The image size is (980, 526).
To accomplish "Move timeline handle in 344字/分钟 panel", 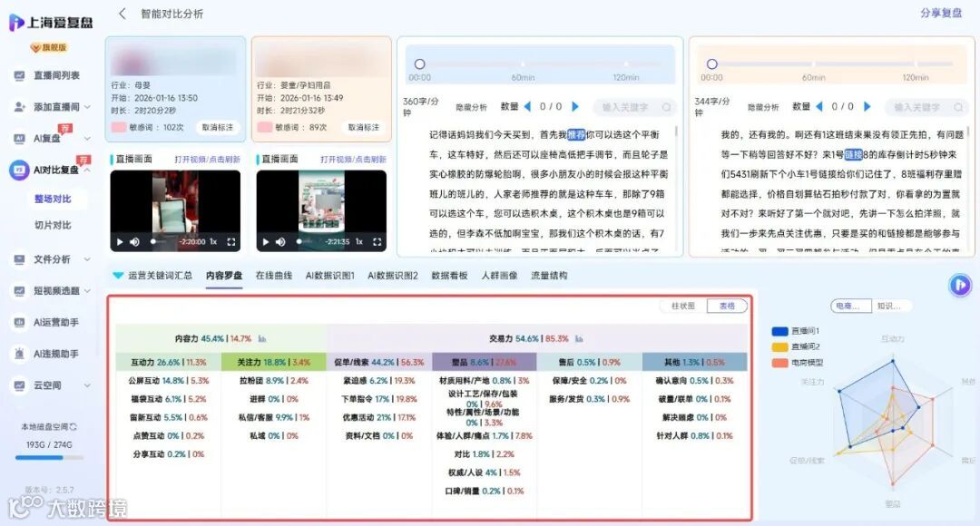I will click(712, 64).
